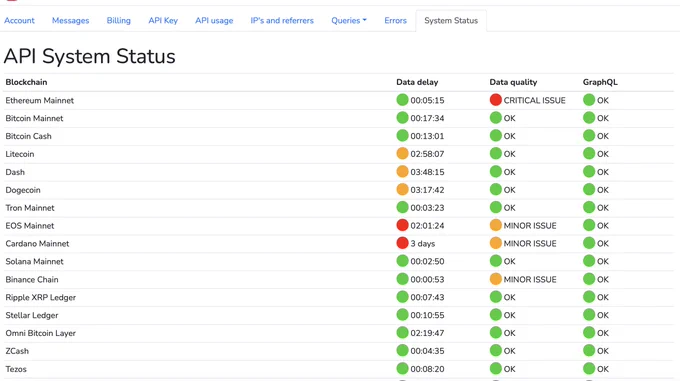Viewport: 680px width, 381px height.
Task: Select the Tezos row name
Action: coord(16,369)
